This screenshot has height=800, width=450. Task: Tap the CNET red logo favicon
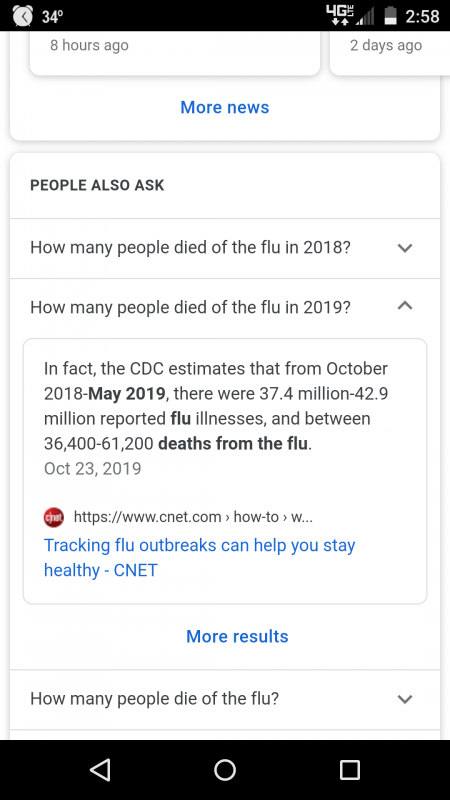[54, 517]
